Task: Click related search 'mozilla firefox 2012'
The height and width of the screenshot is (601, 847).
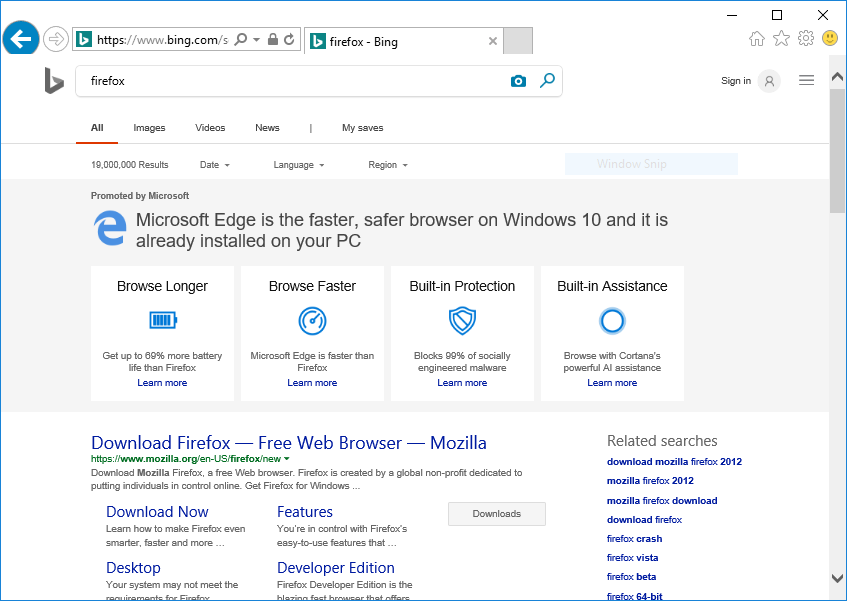Action: (650, 481)
